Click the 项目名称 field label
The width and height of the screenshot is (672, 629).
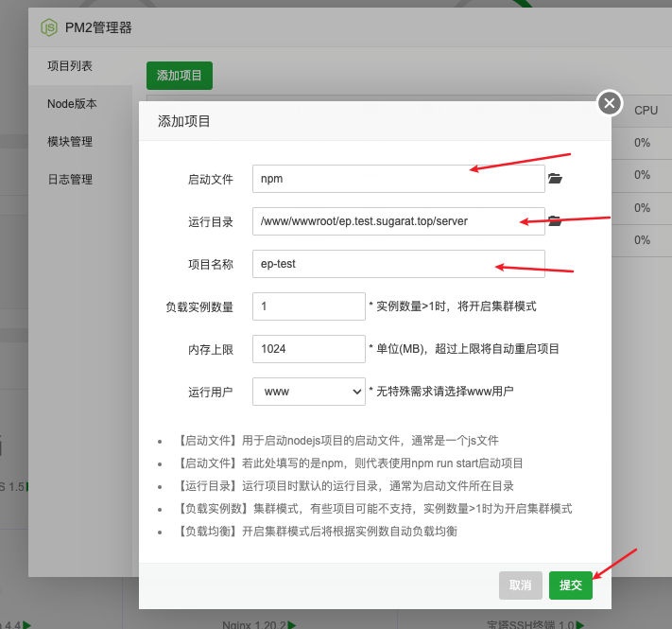[211, 264]
